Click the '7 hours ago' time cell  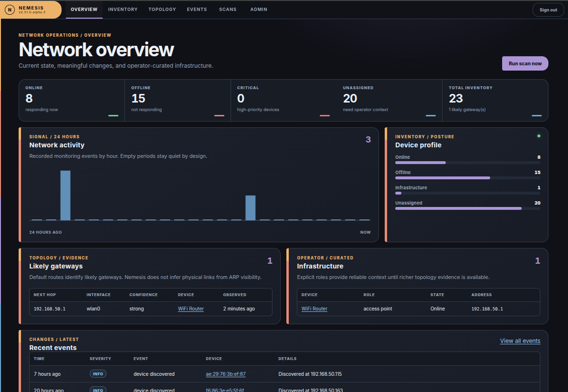[x=47, y=374]
